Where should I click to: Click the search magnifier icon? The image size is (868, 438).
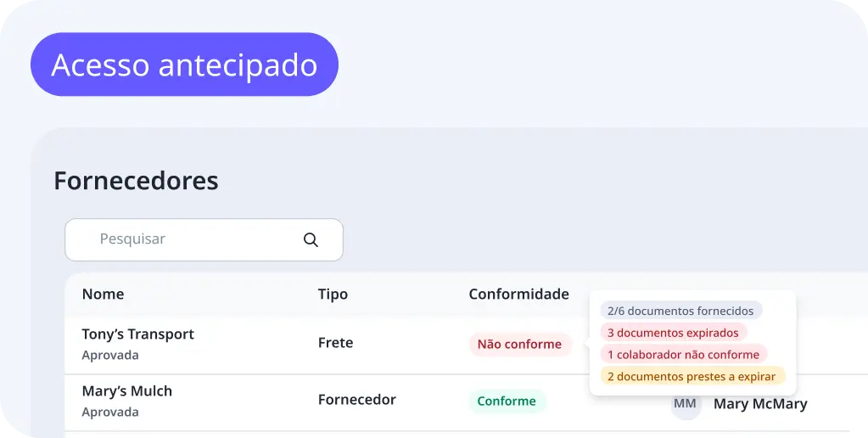click(x=311, y=240)
